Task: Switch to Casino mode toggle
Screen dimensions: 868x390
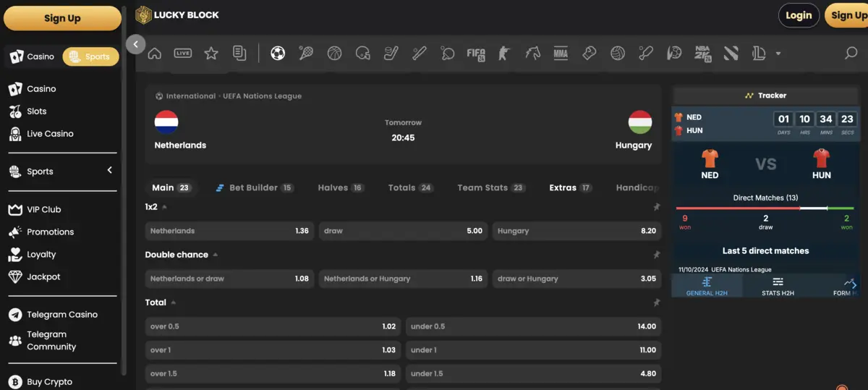Action: point(33,56)
